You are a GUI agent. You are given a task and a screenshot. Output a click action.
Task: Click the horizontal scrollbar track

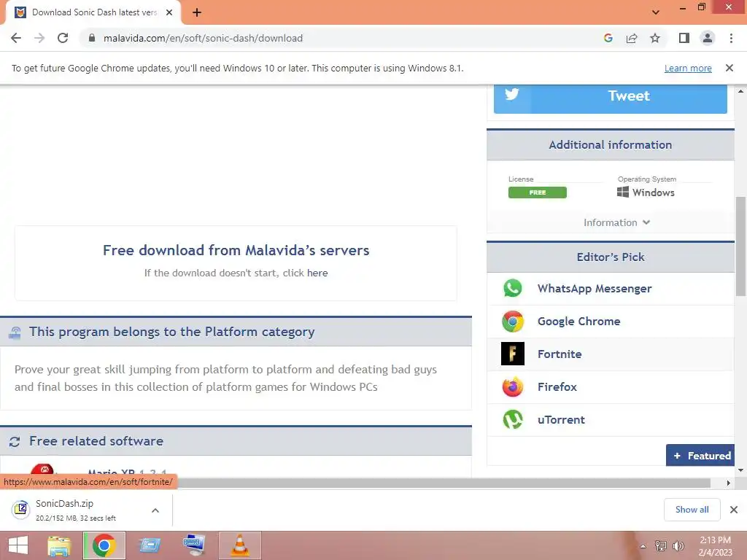443,483
